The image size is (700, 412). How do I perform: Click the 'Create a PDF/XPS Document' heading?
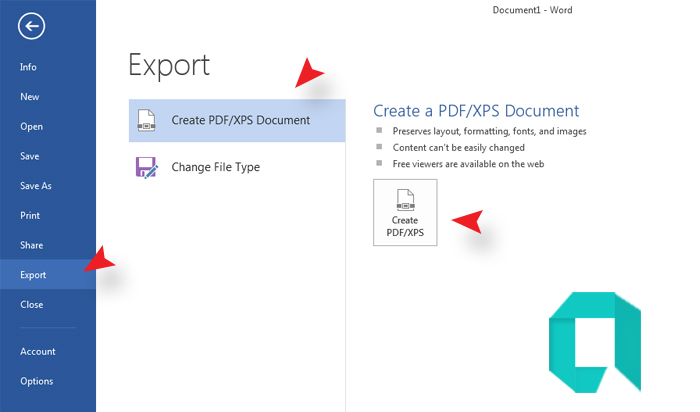point(476,111)
